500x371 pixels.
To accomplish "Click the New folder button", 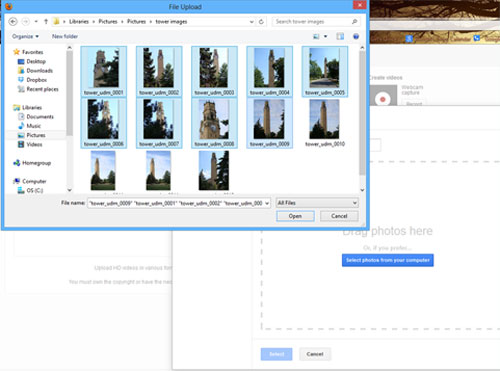I will [x=65, y=36].
